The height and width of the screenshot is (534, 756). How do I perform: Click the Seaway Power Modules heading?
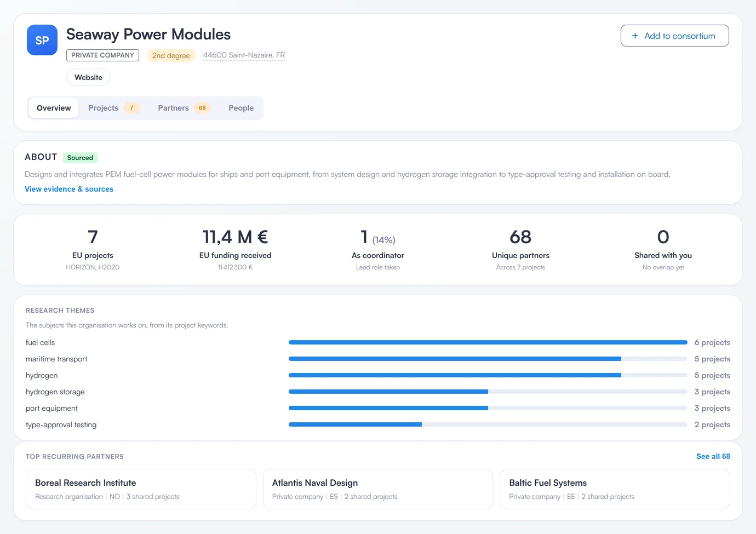(148, 35)
